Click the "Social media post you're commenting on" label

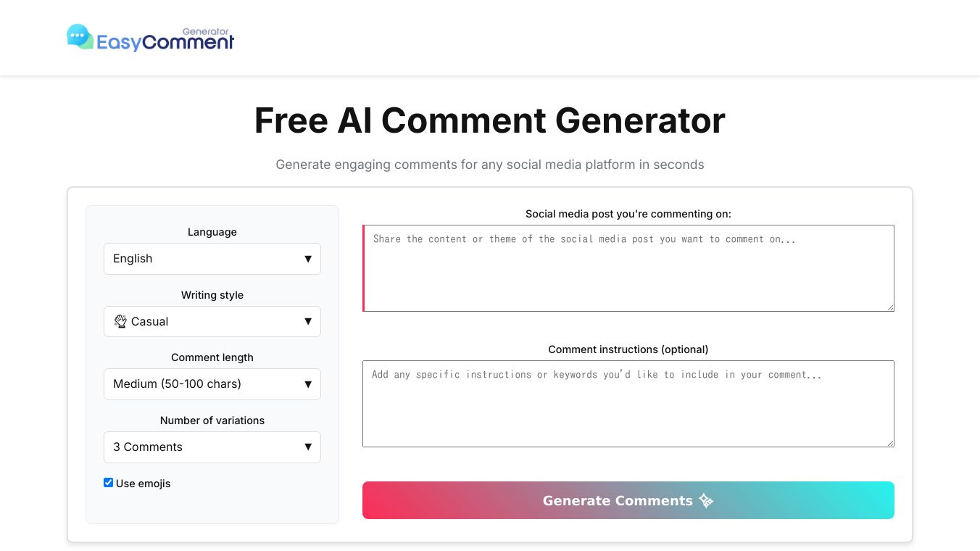(x=628, y=214)
